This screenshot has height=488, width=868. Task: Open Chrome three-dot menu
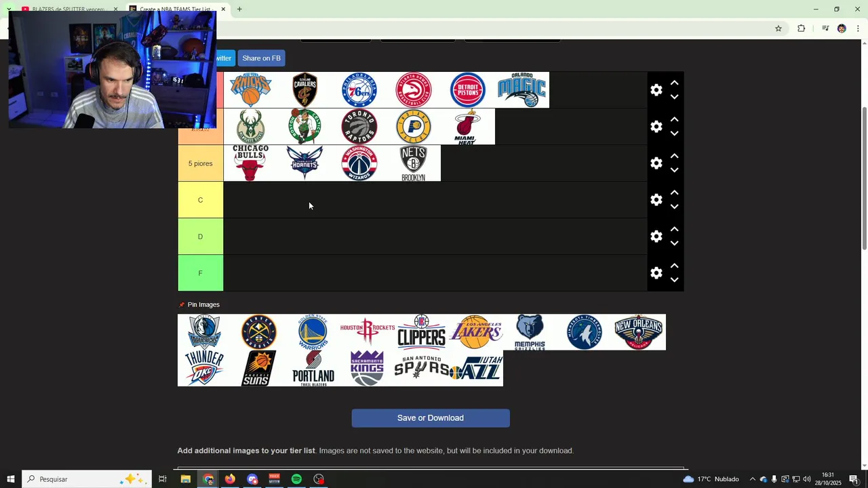pyautogui.click(x=858, y=28)
